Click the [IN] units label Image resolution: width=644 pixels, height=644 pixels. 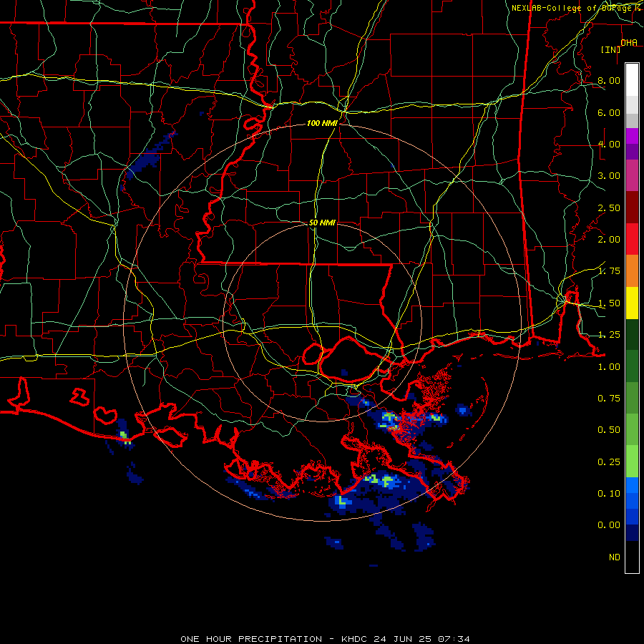pyautogui.click(x=610, y=49)
